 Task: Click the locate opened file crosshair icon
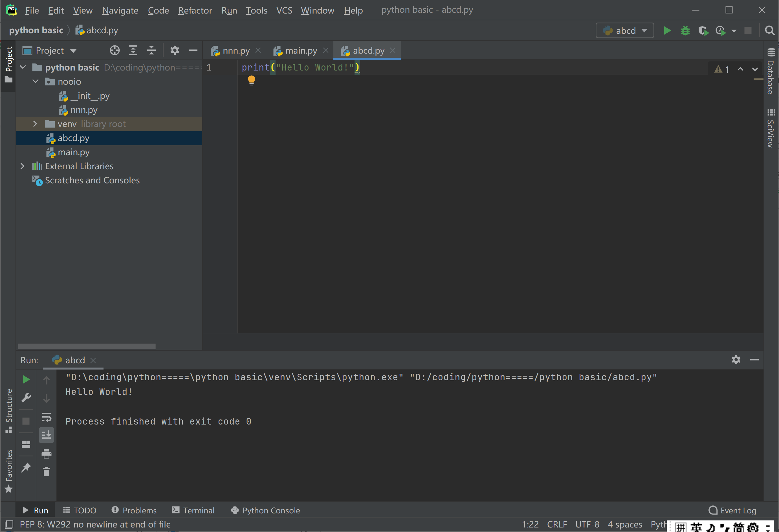click(x=115, y=50)
